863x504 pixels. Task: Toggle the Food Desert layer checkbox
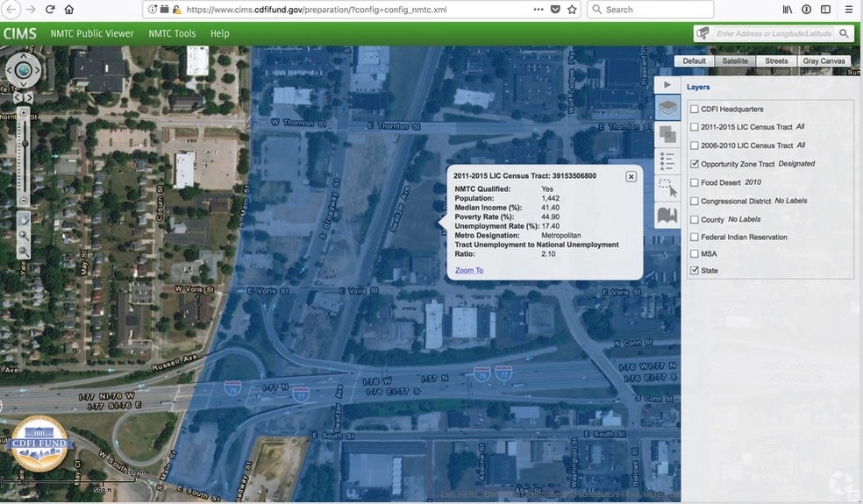[x=695, y=182]
